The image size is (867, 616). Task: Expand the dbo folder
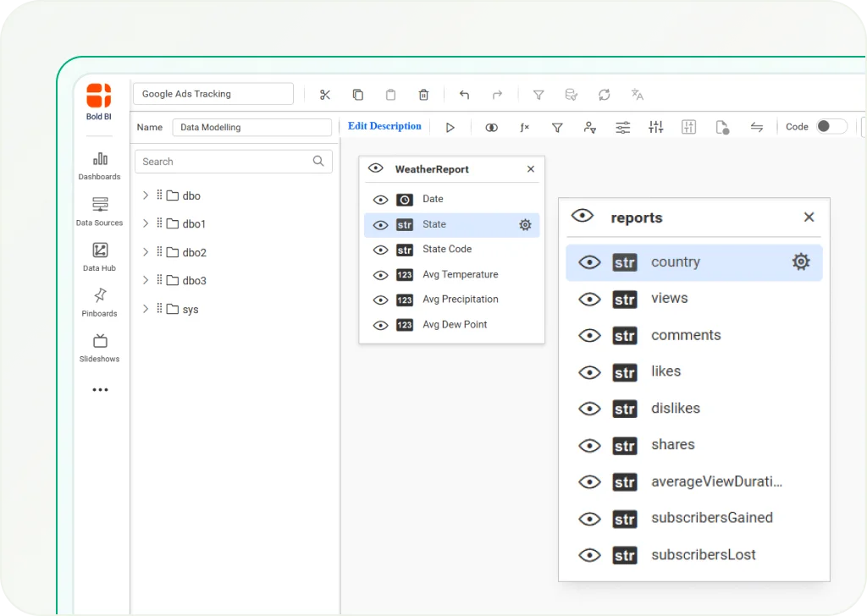146,195
